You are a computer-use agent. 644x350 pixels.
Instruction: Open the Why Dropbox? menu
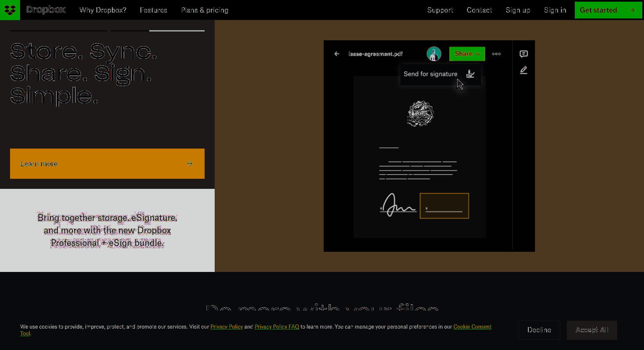[103, 10]
